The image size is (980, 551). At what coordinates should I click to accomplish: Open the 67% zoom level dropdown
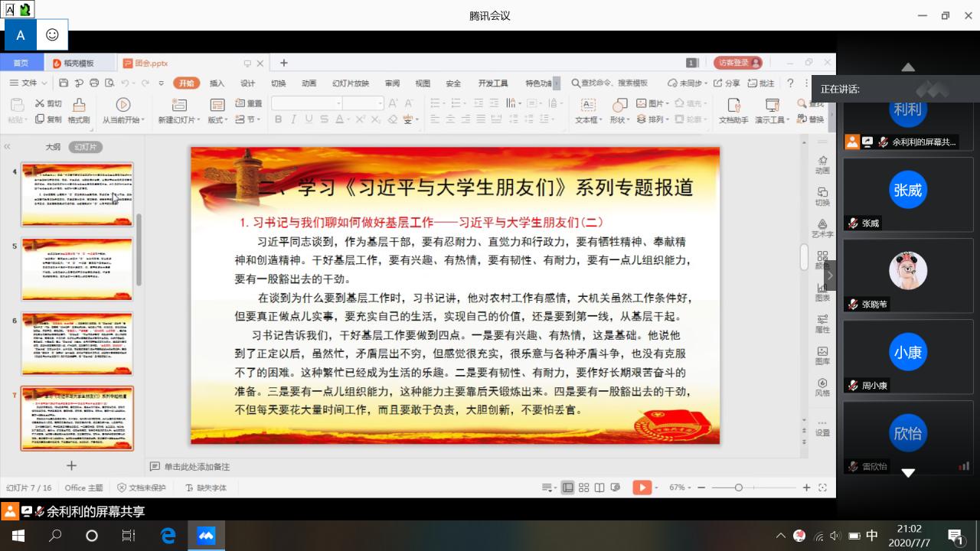click(x=680, y=487)
